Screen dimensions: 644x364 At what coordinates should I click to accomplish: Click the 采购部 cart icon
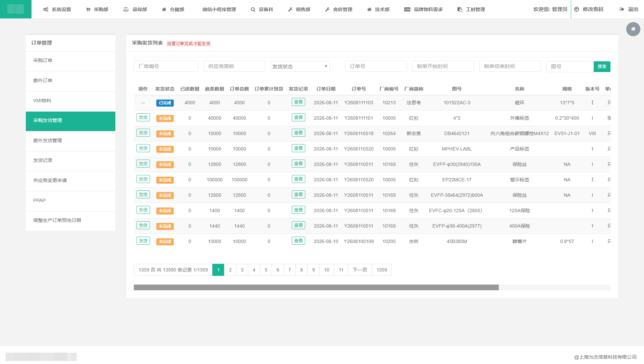pyautogui.click(x=88, y=9)
